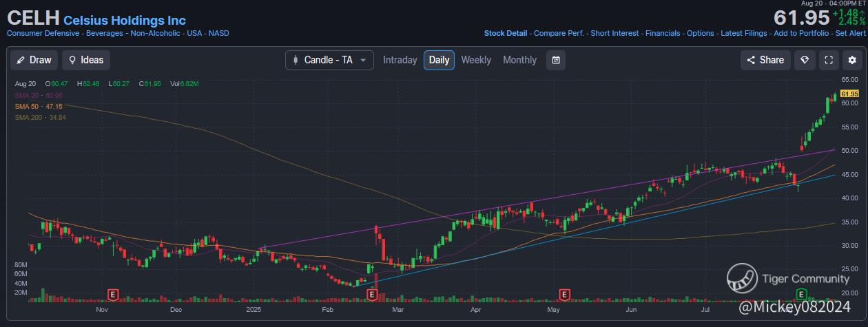The image size is (868, 327).
Task: Open the SMA 200 indicator options
Action: coord(40,118)
